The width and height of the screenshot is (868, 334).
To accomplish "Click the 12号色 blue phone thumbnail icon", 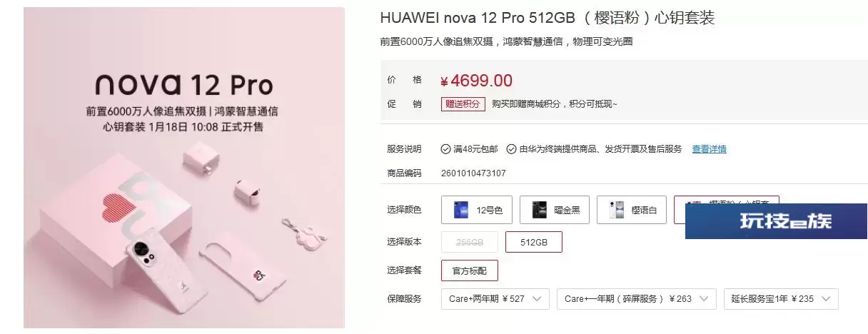I will point(460,210).
